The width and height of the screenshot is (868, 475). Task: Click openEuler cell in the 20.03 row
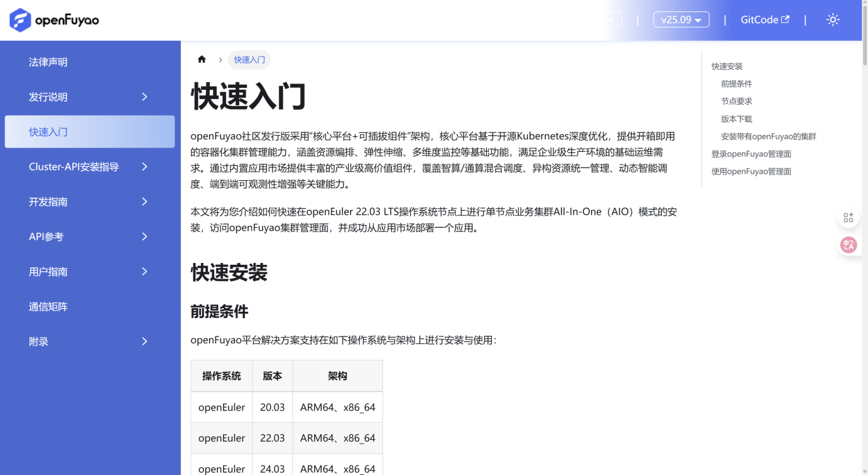[x=222, y=407]
